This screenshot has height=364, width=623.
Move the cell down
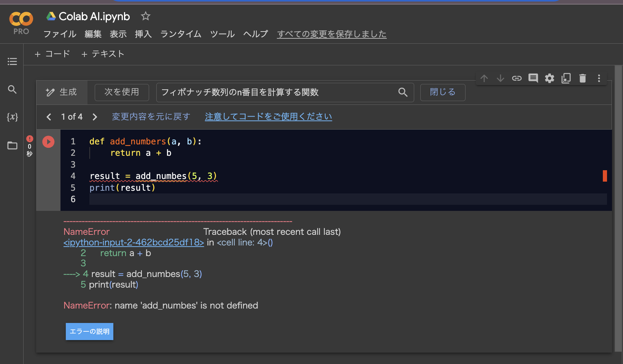tap(500, 78)
